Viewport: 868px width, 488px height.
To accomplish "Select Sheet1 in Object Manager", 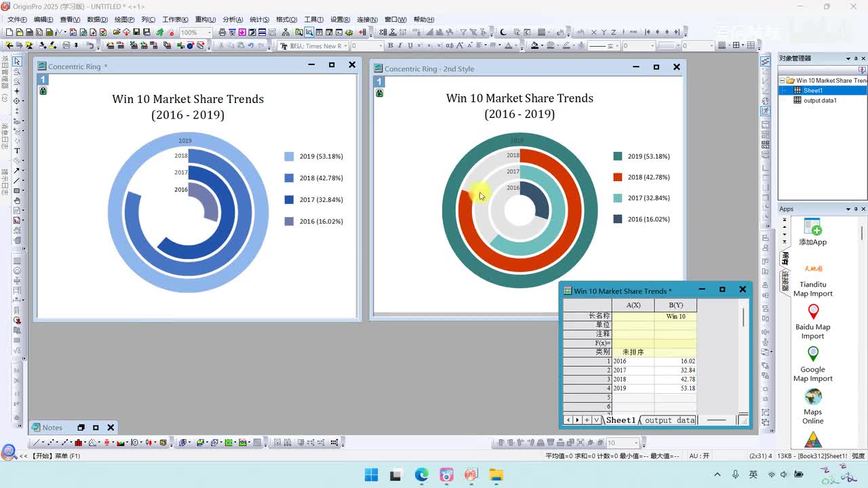I will [x=812, y=90].
